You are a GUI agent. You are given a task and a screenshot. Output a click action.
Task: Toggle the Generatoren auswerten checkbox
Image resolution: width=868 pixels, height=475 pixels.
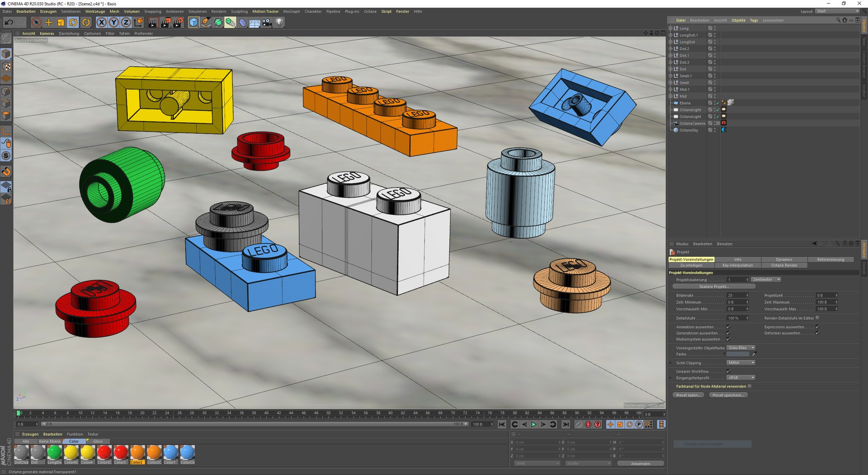pos(728,333)
